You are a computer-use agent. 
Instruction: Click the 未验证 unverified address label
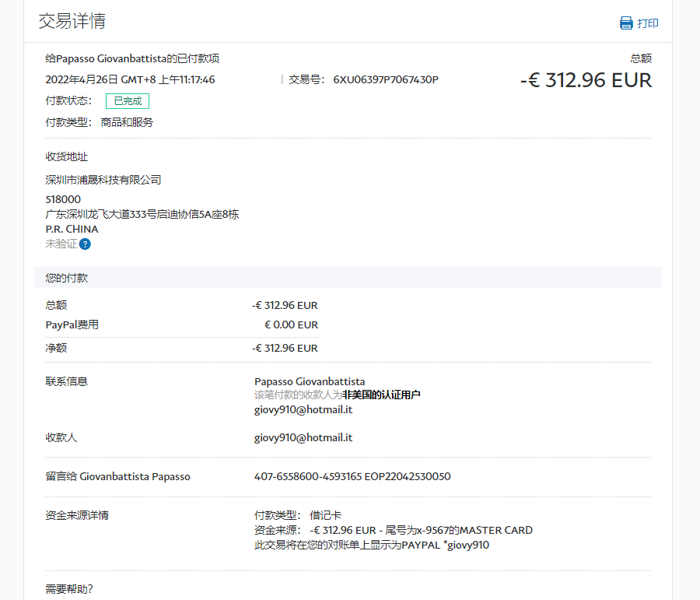[61, 244]
